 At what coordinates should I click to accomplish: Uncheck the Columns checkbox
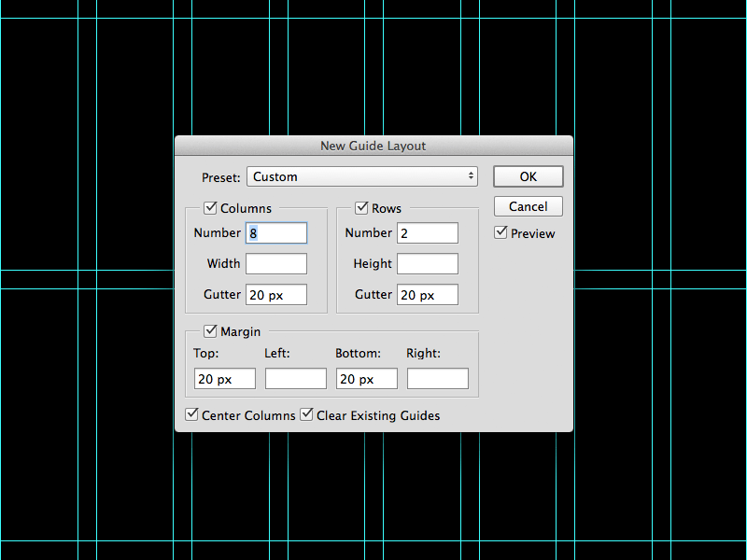(x=210, y=207)
